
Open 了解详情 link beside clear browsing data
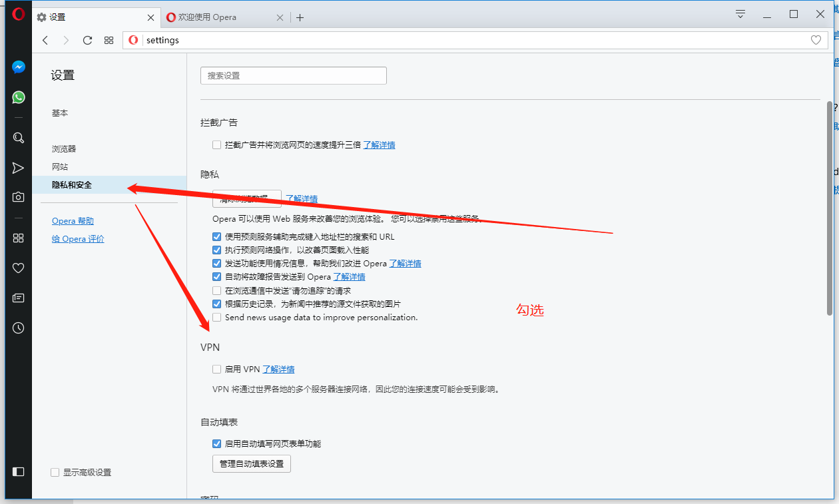pyautogui.click(x=302, y=198)
